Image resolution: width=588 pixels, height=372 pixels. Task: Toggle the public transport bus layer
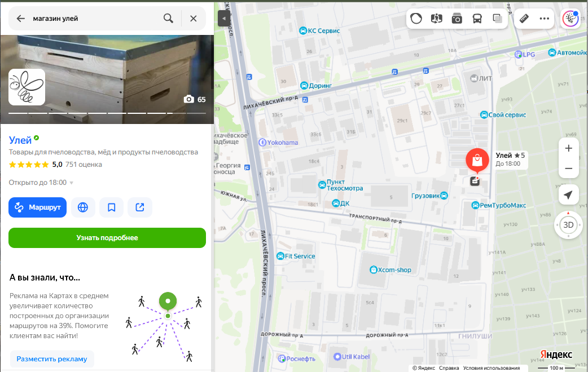tap(477, 19)
